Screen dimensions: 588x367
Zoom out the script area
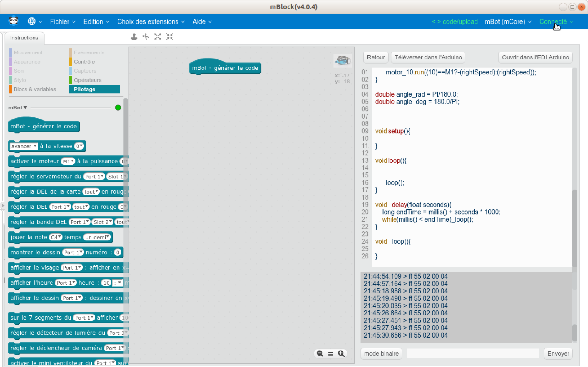(320, 353)
